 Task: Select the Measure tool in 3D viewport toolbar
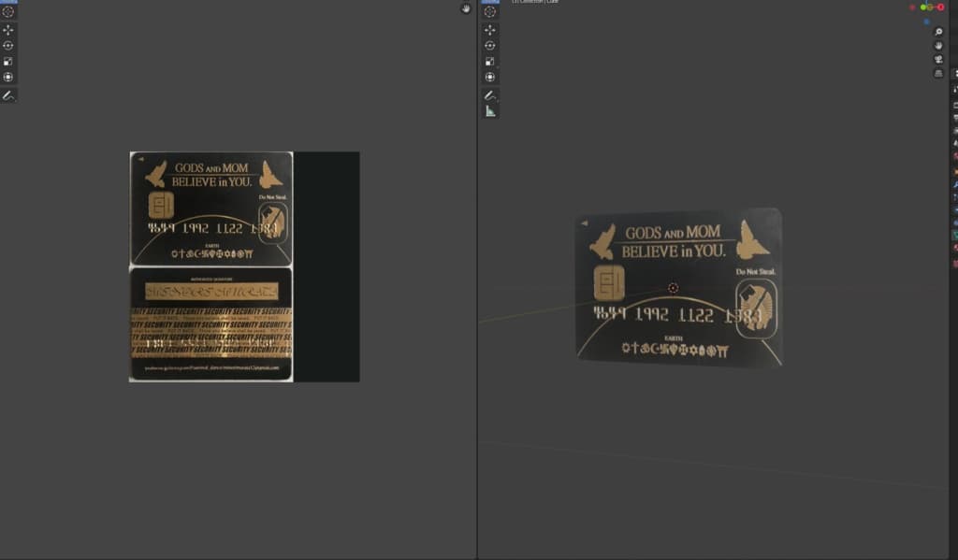(x=490, y=111)
